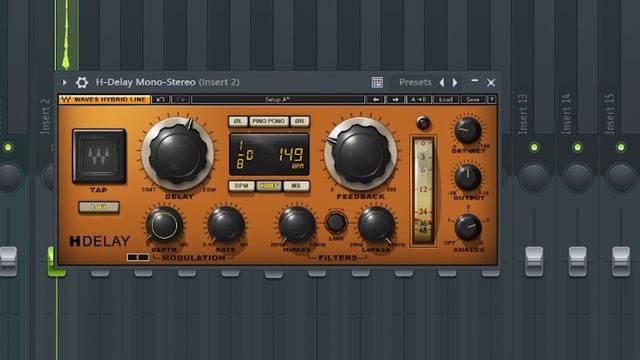
Task: Copy setup A to B
Action: point(419,99)
